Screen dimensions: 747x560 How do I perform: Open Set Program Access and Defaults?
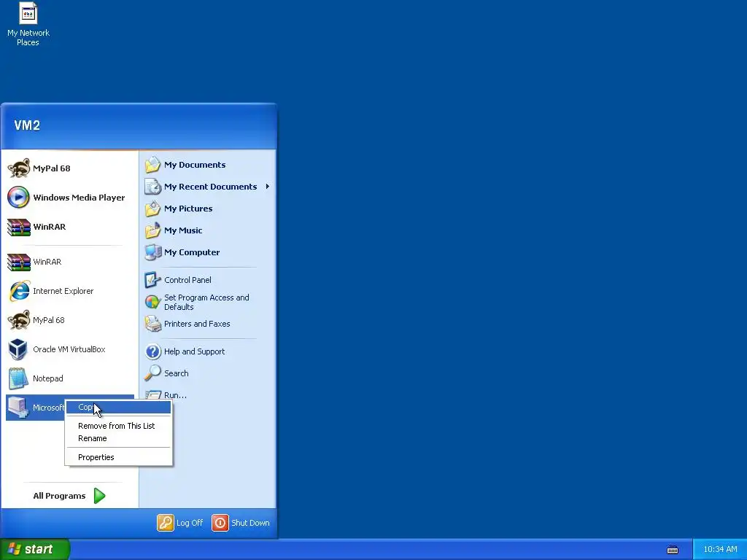208,302
